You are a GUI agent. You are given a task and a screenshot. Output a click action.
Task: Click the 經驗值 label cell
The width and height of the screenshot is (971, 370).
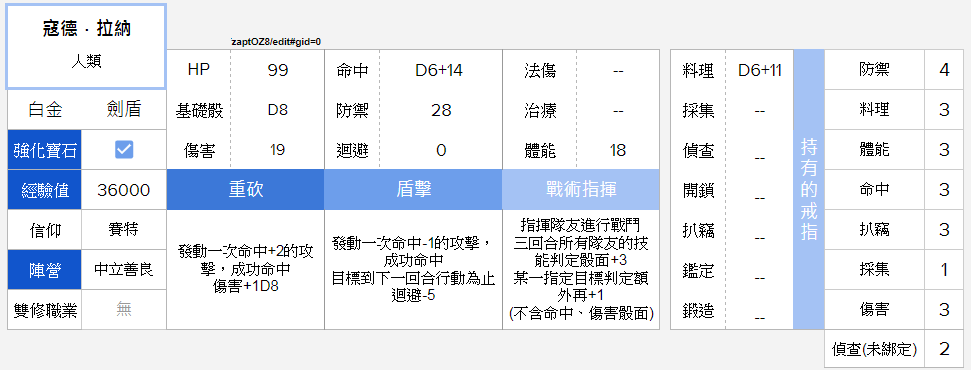click(x=45, y=190)
